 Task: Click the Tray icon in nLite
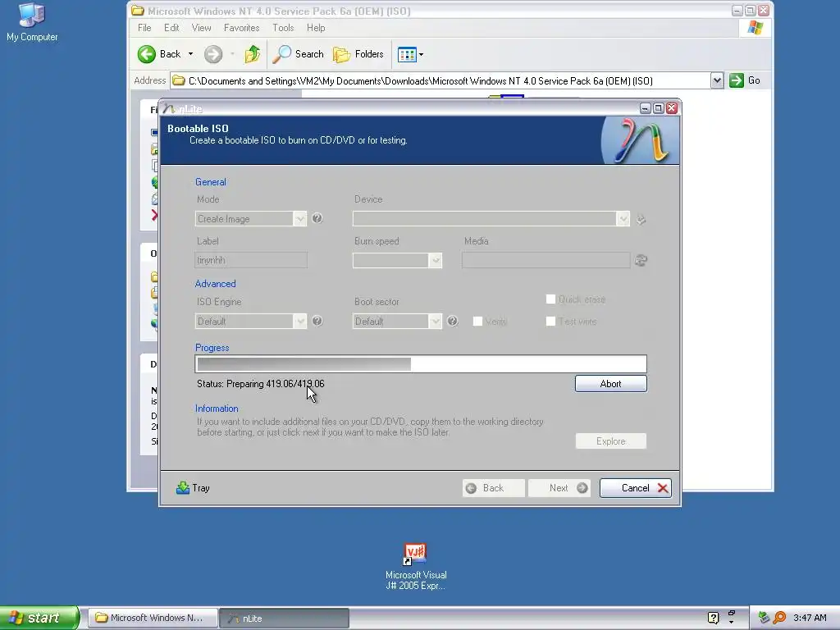pos(183,488)
